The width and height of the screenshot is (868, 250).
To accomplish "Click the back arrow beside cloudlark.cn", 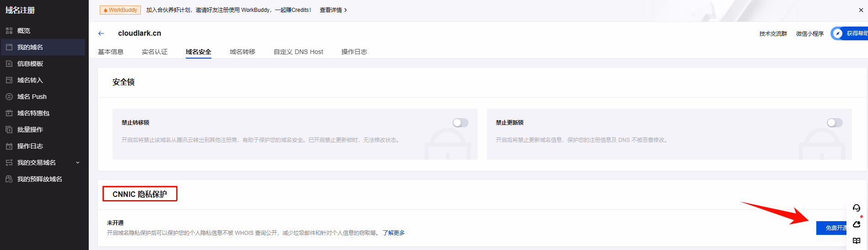I will click(101, 33).
